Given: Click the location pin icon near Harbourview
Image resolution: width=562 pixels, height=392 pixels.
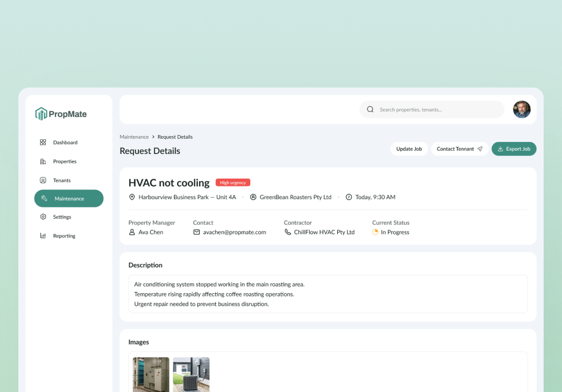Looking at the screenshot, I should (132, 197).
